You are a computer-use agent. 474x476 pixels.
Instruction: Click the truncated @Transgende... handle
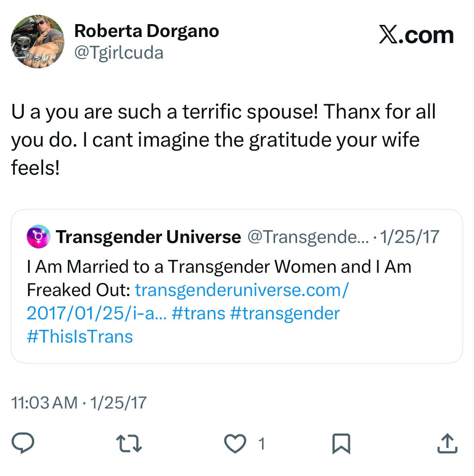coord(308,237)
